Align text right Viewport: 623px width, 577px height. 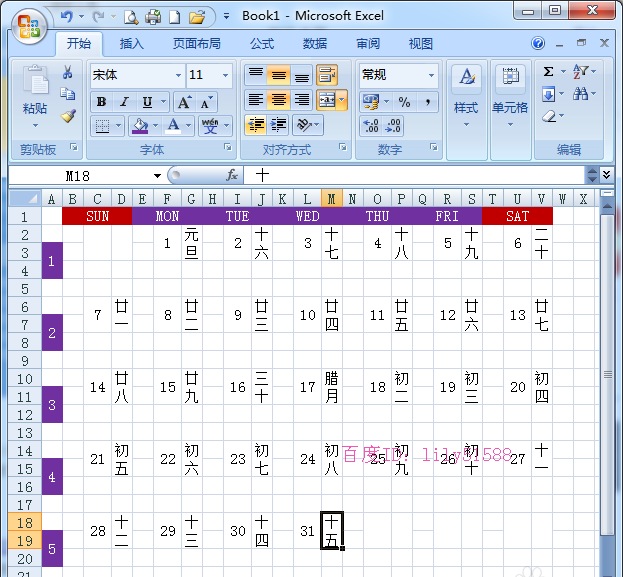tap(302, 100)
